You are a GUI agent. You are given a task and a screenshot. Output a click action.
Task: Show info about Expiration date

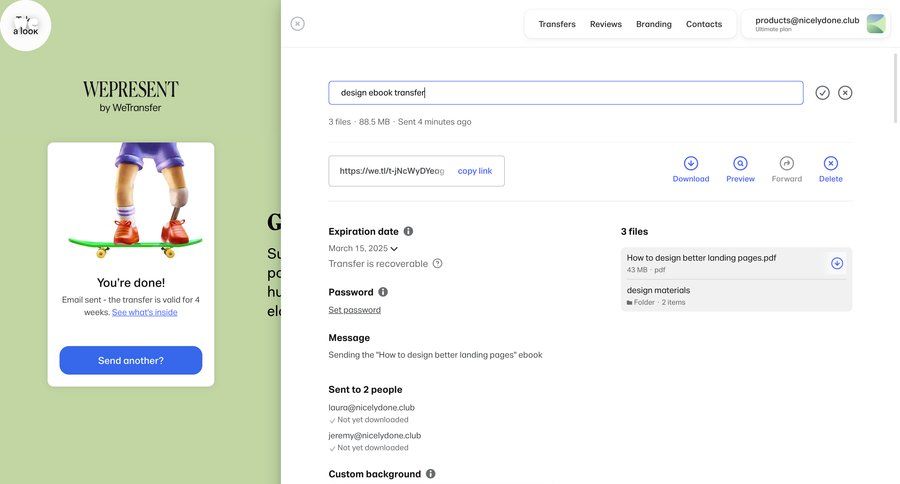[x=408, y=231]
